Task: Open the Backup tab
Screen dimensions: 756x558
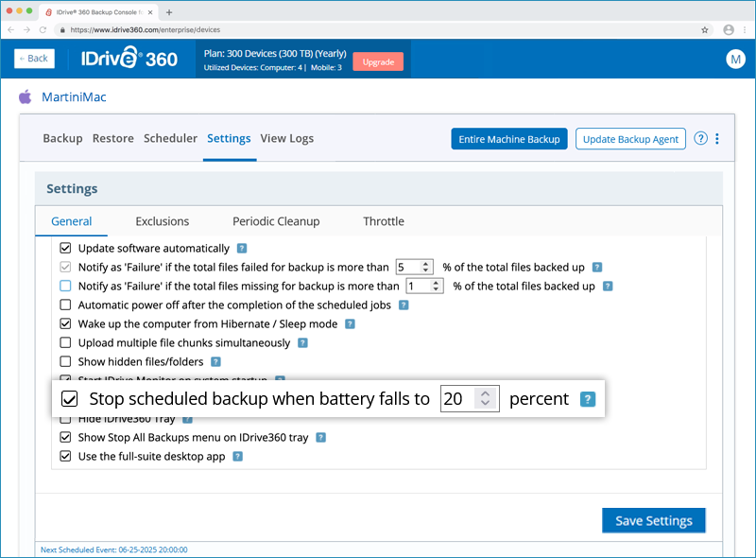Action: (62, 138)
